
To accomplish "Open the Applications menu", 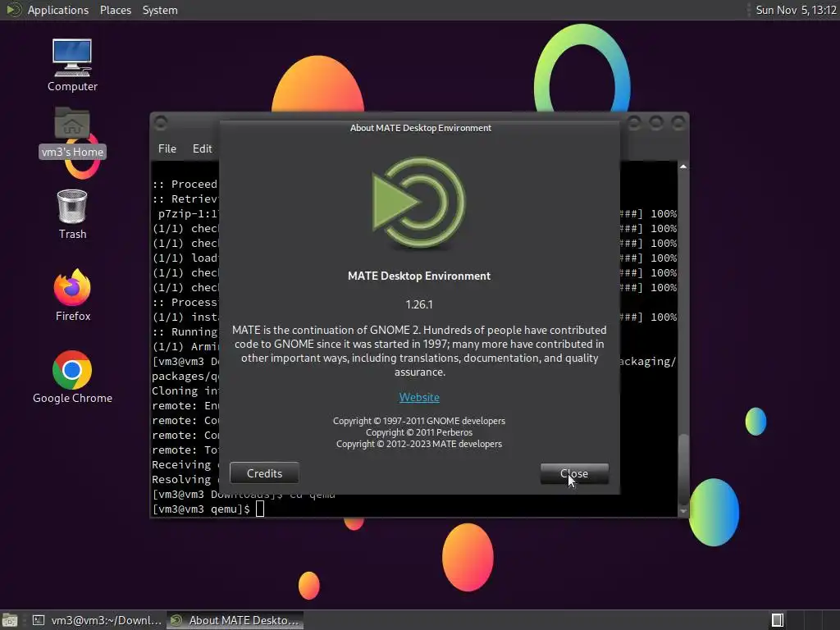I will click(x=58, y=10).
